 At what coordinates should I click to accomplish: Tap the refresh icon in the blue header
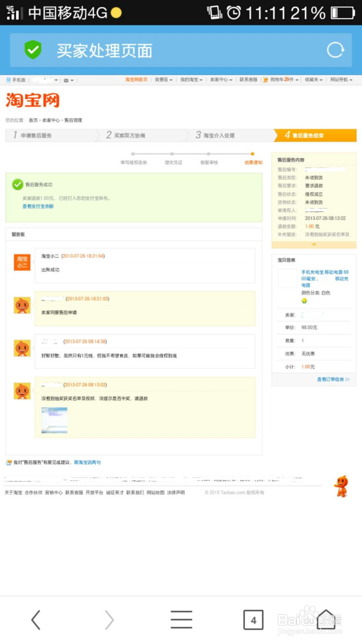(335, 50)
